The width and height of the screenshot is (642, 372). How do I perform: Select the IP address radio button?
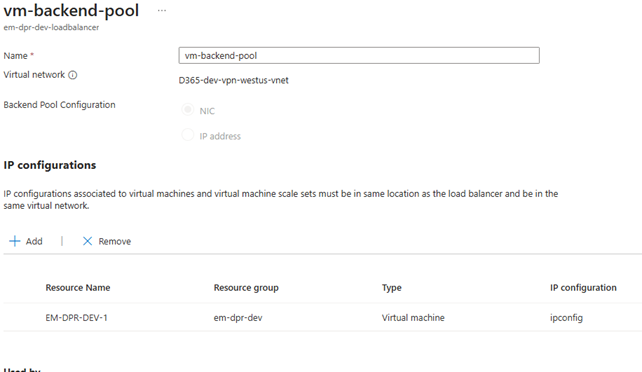pyautogui.click(x=188, y=135)
